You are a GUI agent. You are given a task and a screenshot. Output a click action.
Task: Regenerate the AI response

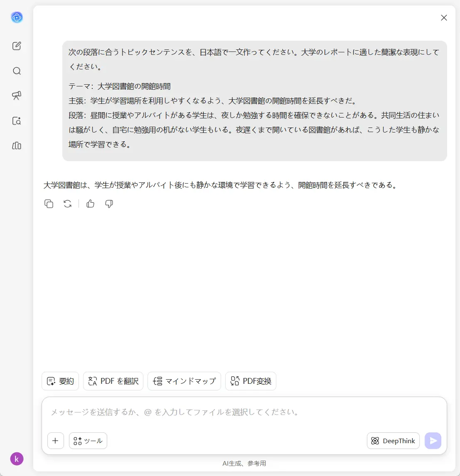(x=67, y=204)
